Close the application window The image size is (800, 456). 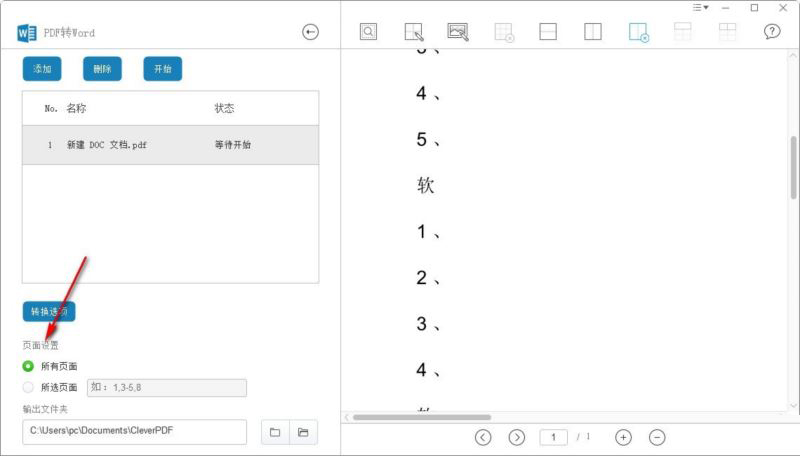click(x=783, y=8)
